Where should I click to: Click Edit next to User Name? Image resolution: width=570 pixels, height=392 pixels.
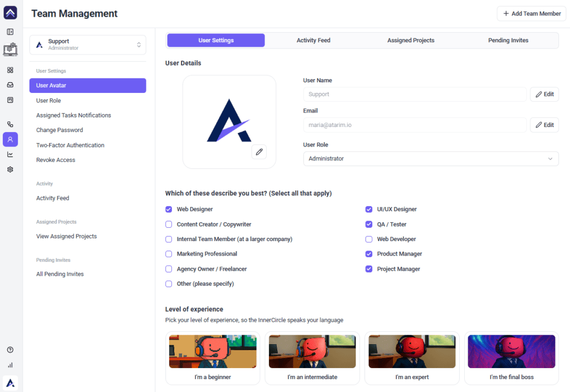point(544,94)
